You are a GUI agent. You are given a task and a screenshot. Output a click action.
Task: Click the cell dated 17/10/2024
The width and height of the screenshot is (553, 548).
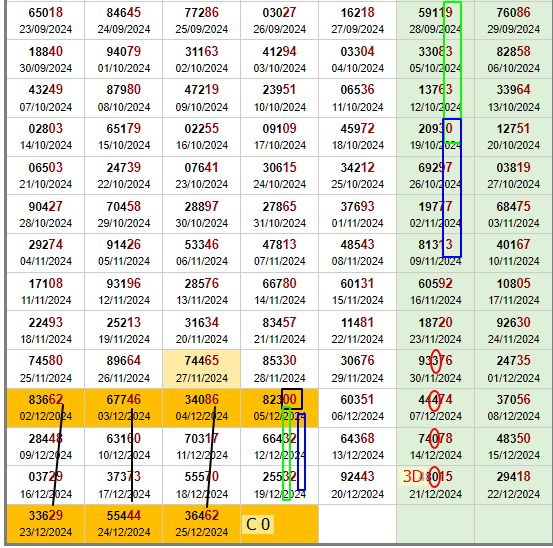[279, 137]
